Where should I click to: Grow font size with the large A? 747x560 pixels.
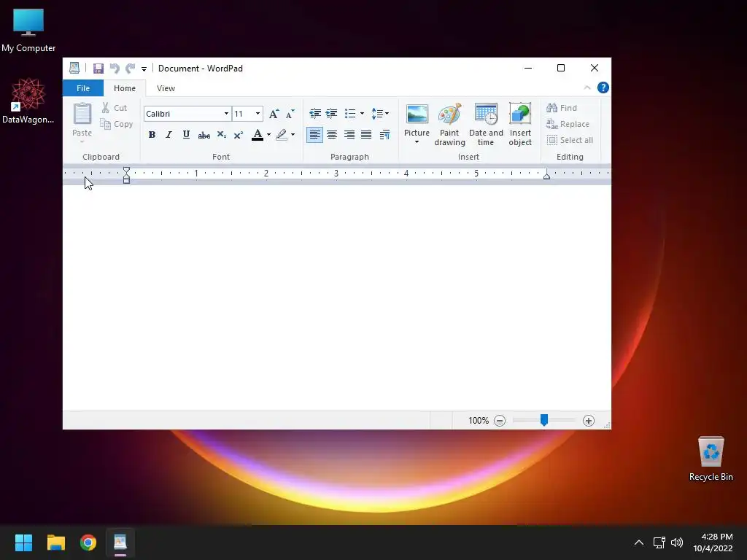coord(274,114)
